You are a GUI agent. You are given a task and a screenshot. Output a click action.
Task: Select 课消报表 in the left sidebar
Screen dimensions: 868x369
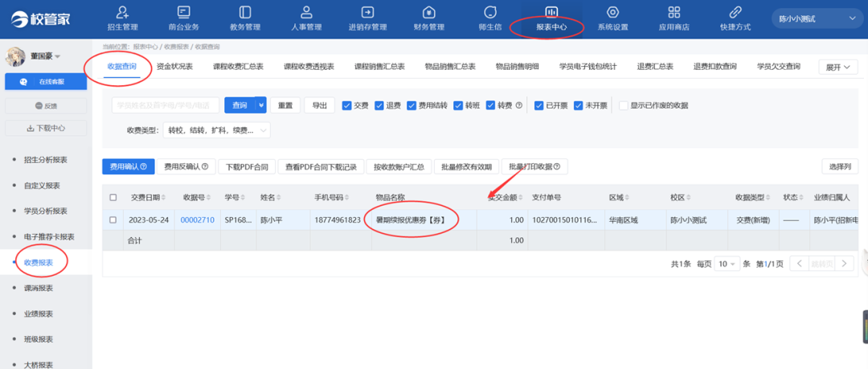(39, 288)
